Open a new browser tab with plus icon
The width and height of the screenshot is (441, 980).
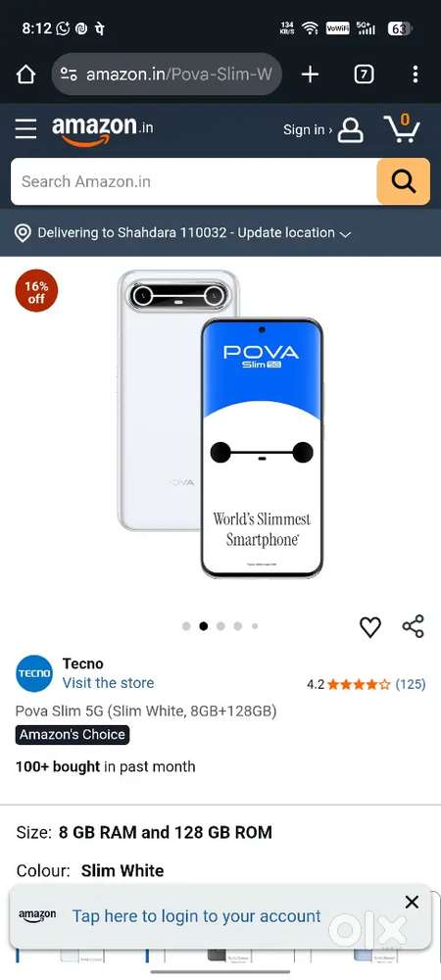(310, 75)
